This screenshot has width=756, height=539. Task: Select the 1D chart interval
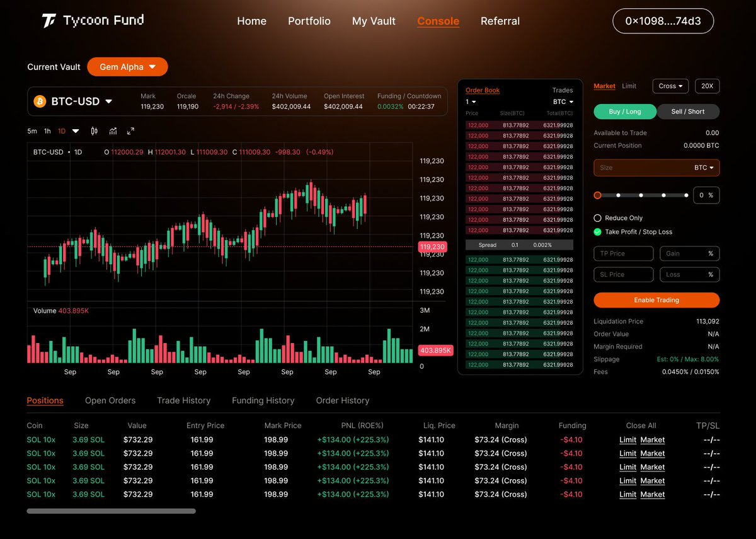62,131
